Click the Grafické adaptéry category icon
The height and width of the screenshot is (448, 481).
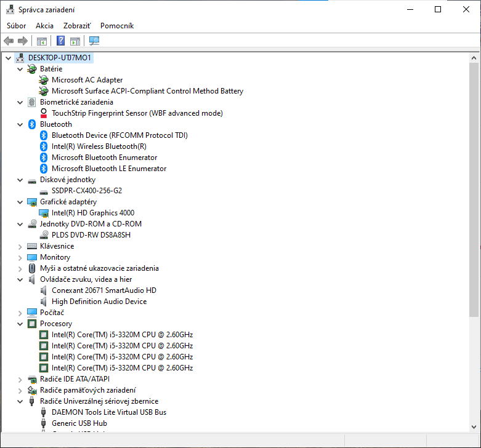pyautogui.click(x=32, y=202)
